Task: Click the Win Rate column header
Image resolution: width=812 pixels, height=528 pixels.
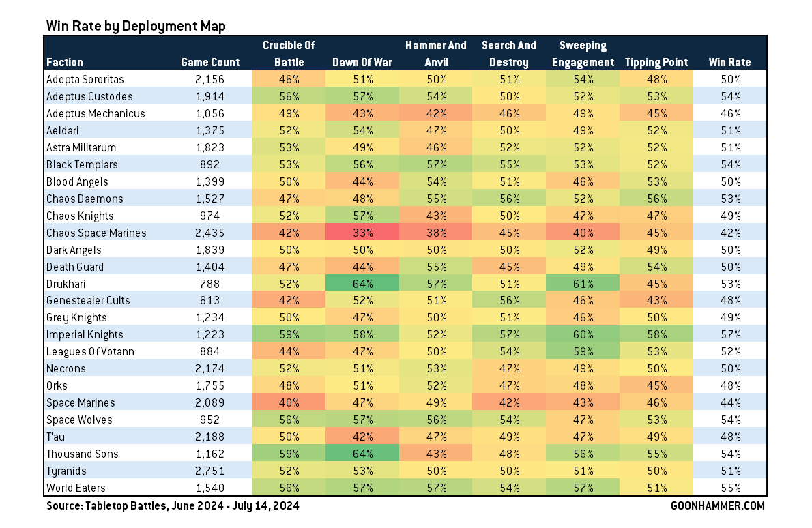Action: (x=729, y=62)
